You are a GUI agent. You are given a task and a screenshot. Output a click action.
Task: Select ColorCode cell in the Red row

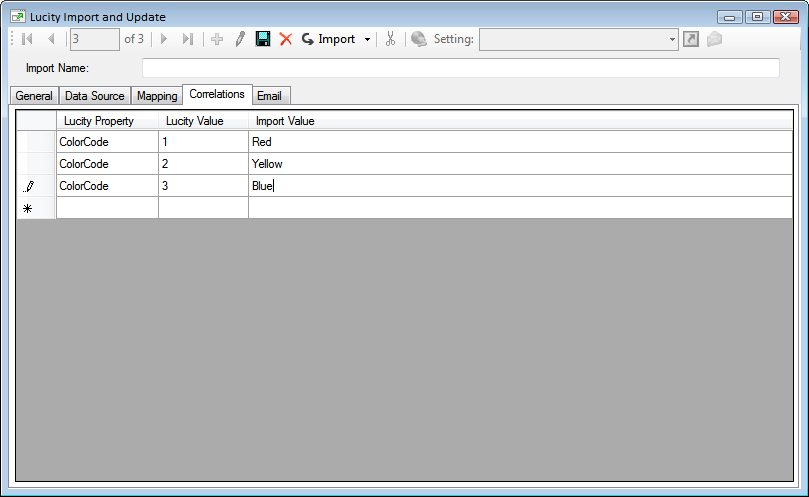point(107,142)
